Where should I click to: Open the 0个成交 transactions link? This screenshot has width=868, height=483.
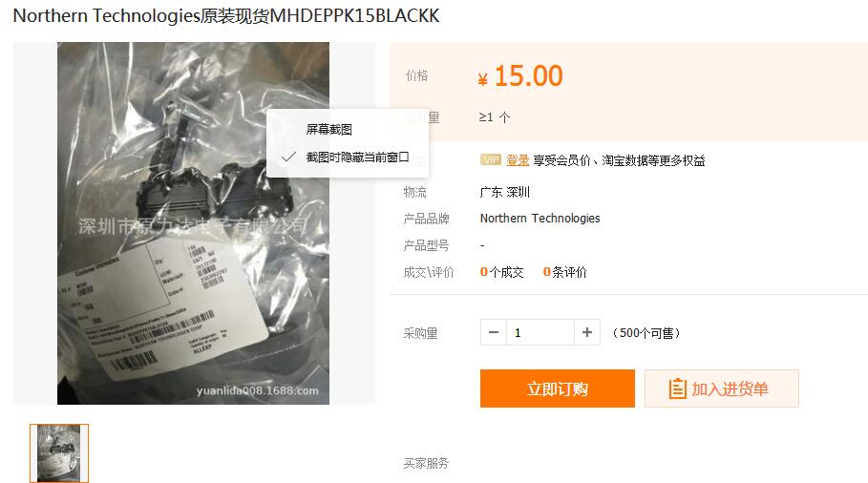pos(502,272)
